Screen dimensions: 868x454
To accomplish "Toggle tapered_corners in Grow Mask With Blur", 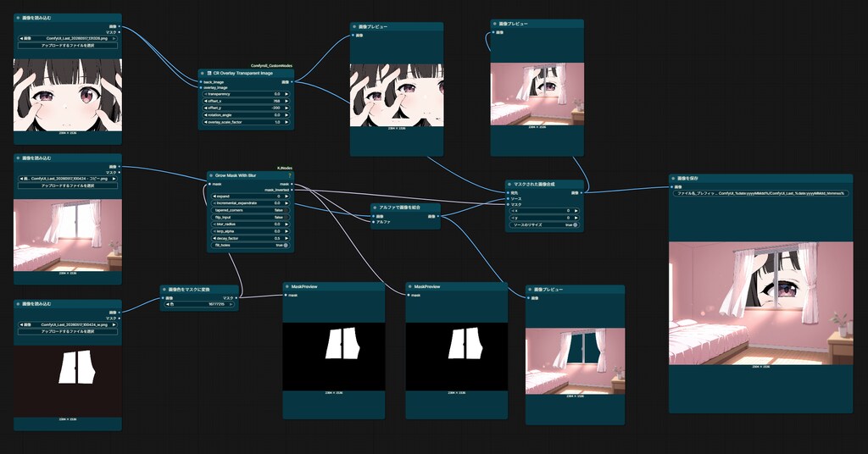I will [250, 210].
